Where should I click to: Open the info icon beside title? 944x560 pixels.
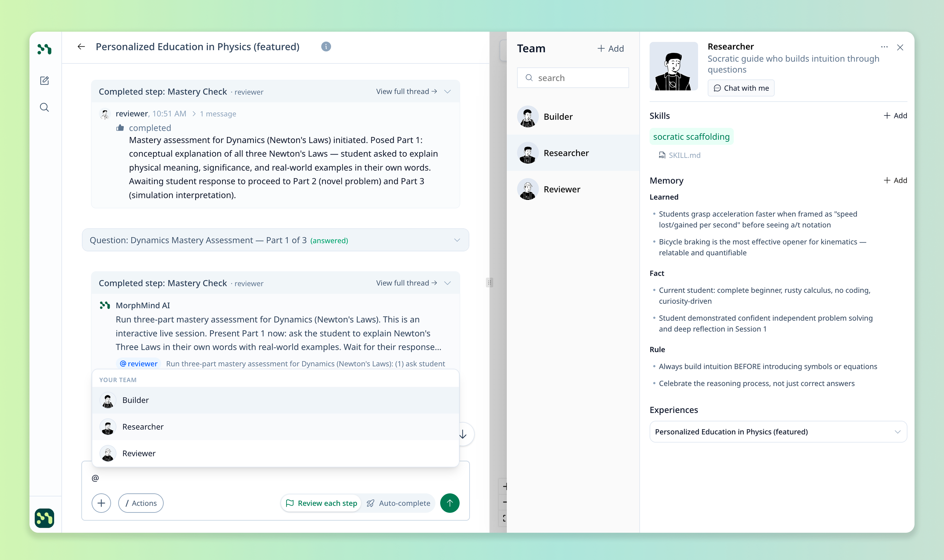coord(326,46)
